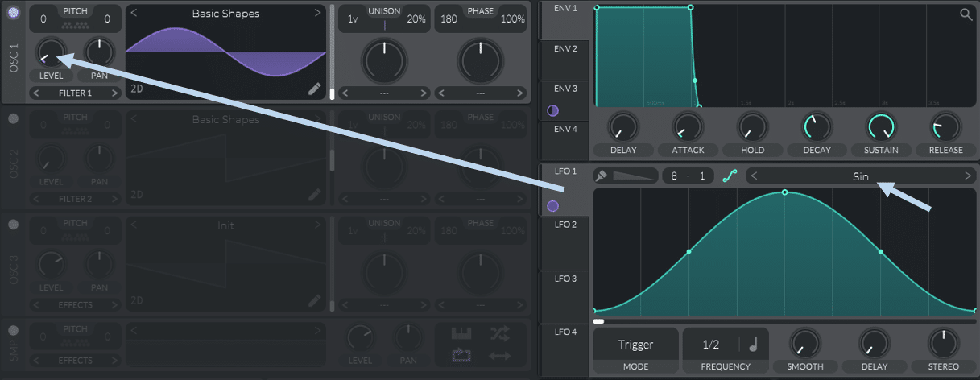
Task: Select next OSC 1 unison stack type
Action: point(422,93)
